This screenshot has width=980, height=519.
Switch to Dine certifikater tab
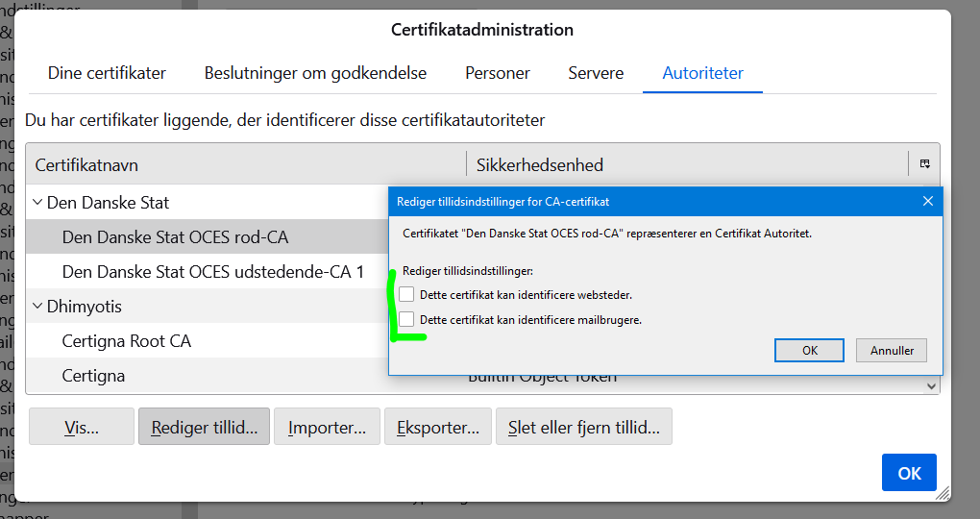pos(107,73)
